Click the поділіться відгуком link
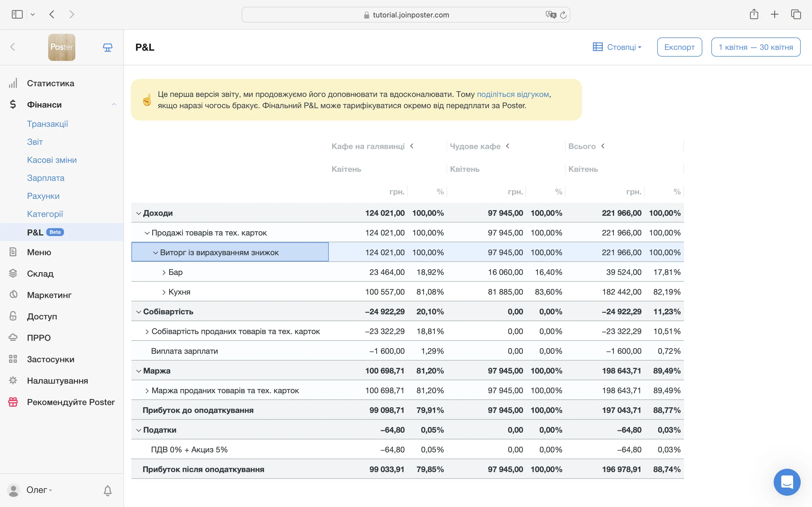The width and height of the screenshot is (812, 507). coord(513,94)
